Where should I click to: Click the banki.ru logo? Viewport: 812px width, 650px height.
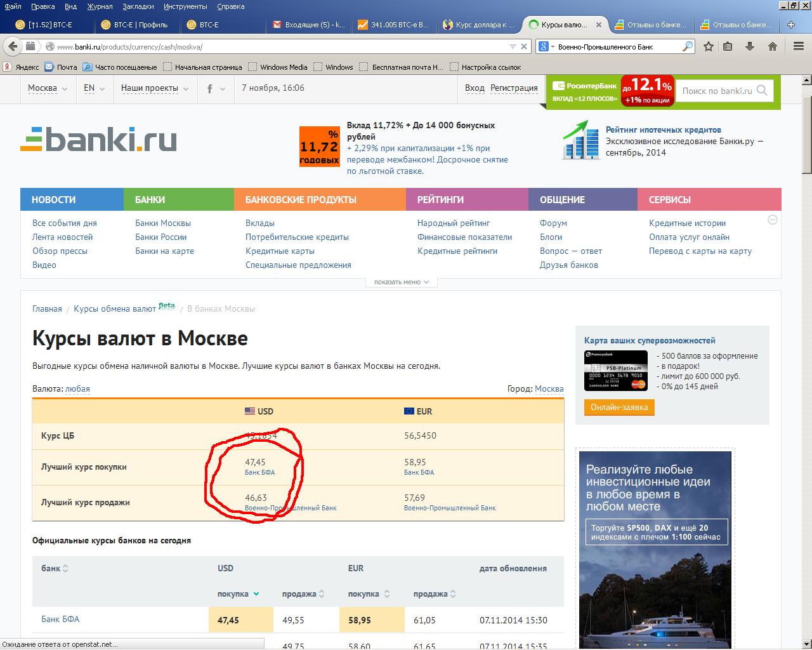click(98, 140)
